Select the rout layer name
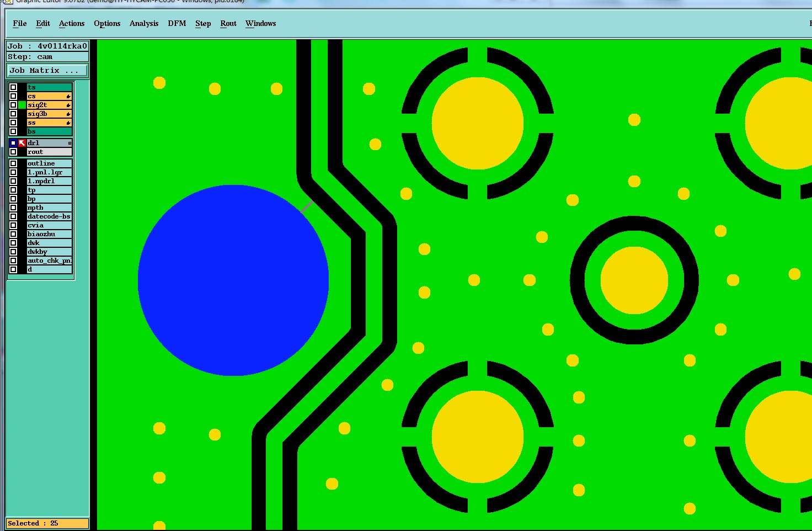The width and height of the screenshot is (812, 531). click(x=50, y=152)
